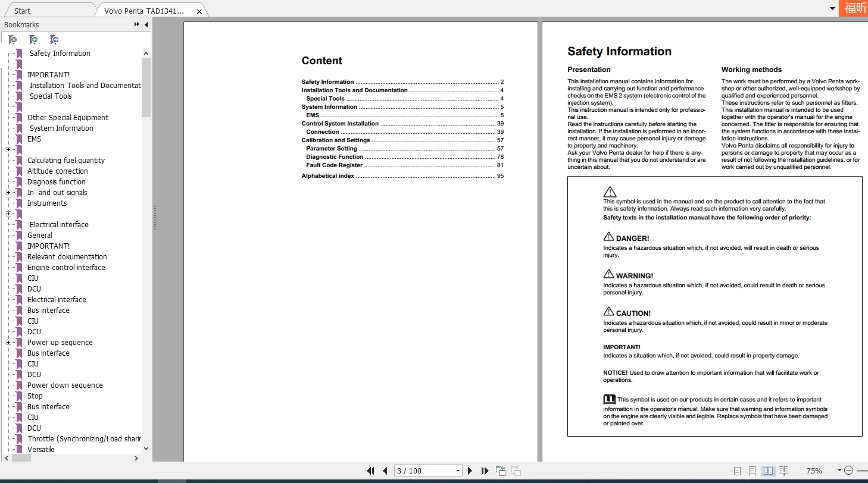
Task: Zoom out with the minus icon
Action: tap(849, 471)
